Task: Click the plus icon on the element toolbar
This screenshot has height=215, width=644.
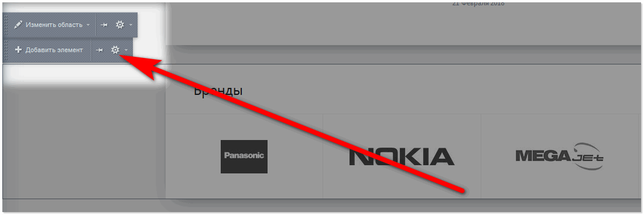Action: click(x=18, y=50)
